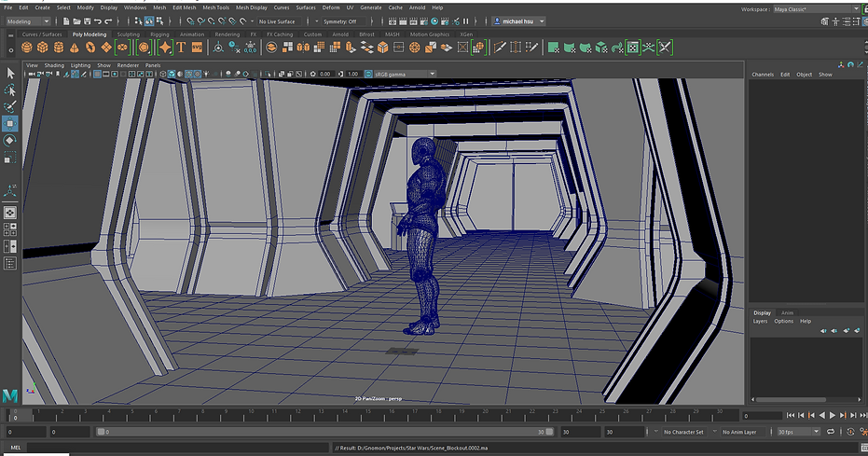This screenshot has width=868, height=456.
Task: Open the viewport Shading menu
Action: [x=54, y=65]
